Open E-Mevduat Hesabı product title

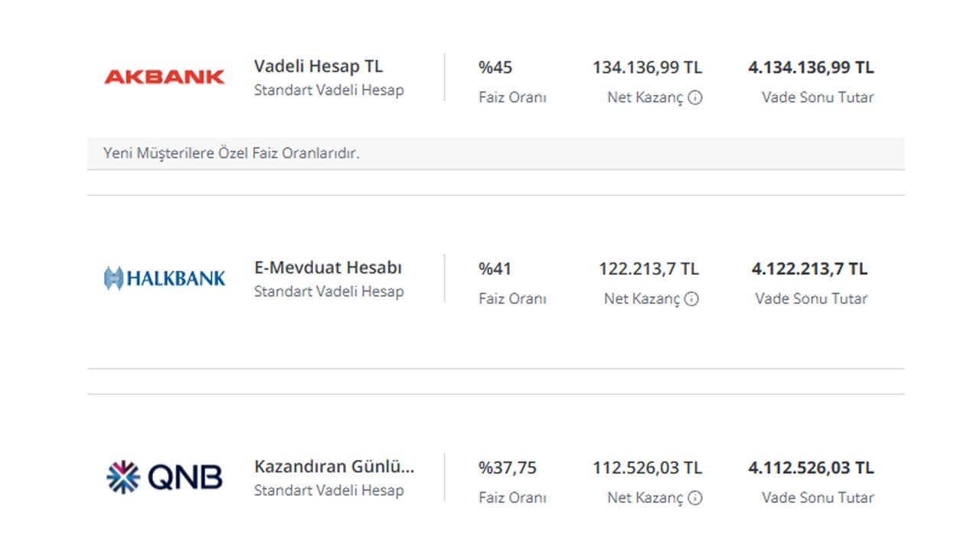328,268
